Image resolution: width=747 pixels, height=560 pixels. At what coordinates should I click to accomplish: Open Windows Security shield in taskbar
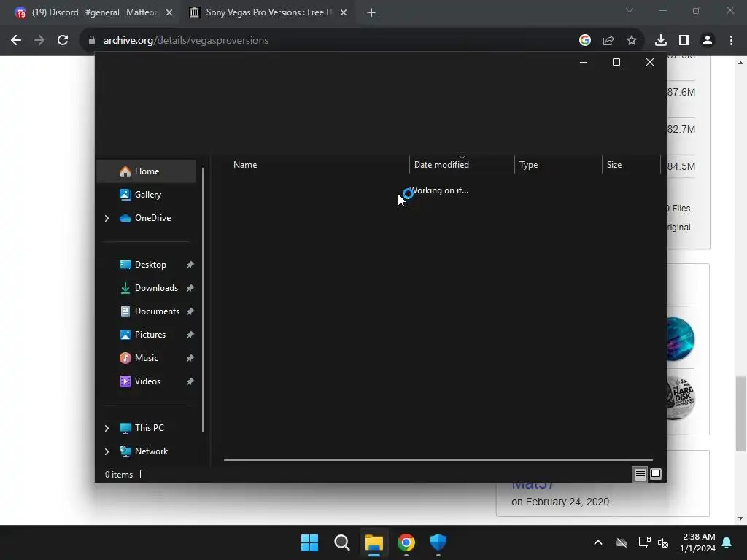tap(438, 542)
